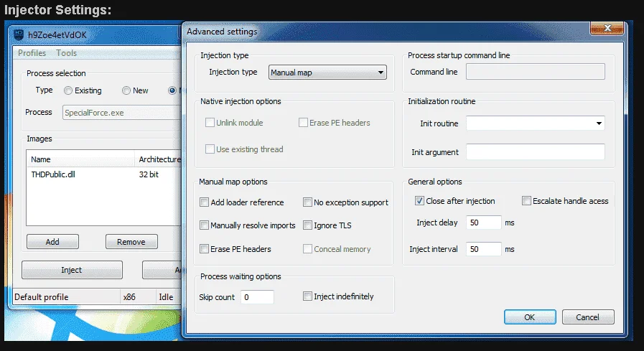Click the Default profile status bar entry
The image size is (644, 351).
[66, 297]
